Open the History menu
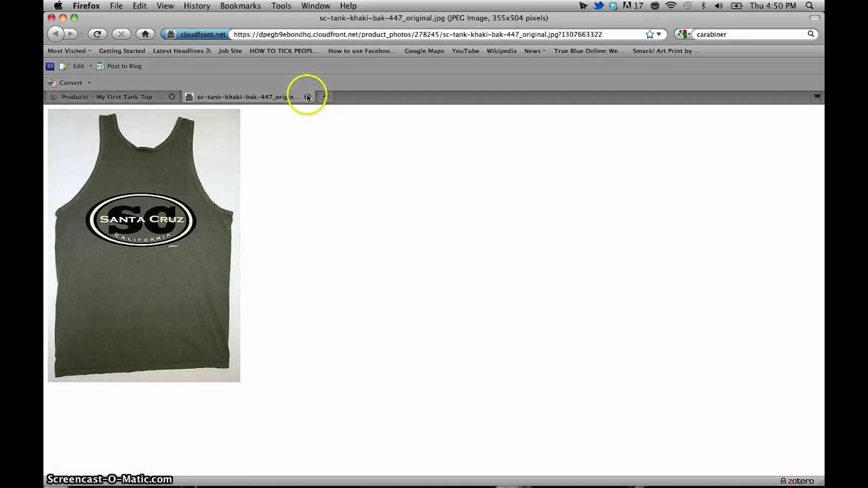The image size is (868, 488). pyautogui.click(x=197, y=5)
